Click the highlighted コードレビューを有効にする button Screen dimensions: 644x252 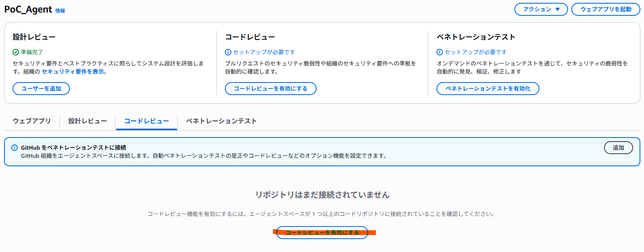[x=322, y=233]
